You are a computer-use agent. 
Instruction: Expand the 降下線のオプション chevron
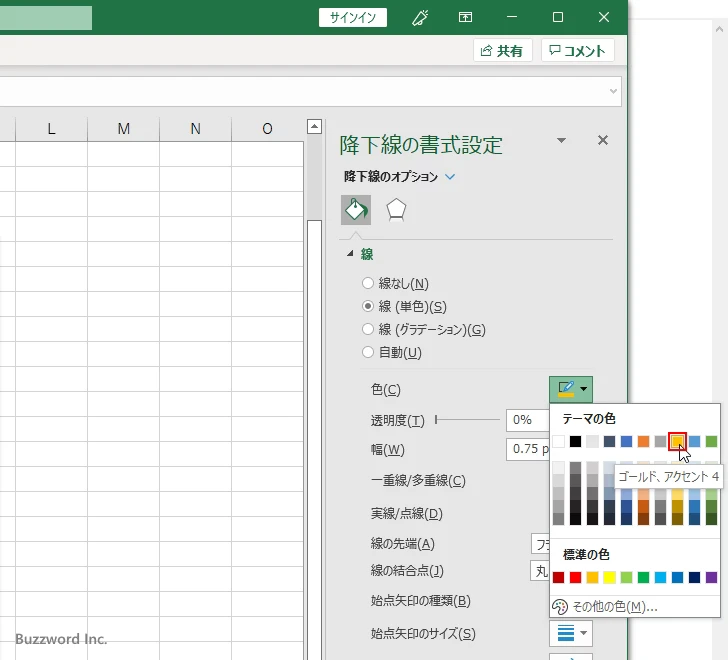coord(450,177)
